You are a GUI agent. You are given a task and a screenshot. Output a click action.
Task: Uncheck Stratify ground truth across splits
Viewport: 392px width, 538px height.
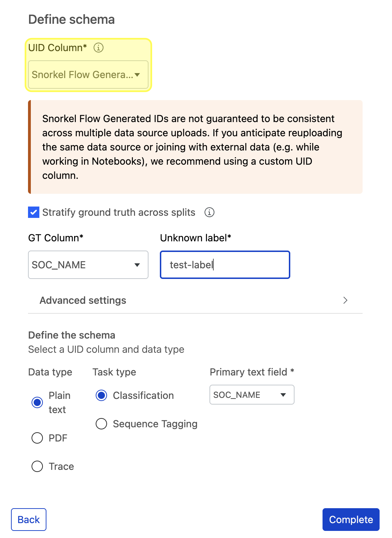click(x=34, y=212)
